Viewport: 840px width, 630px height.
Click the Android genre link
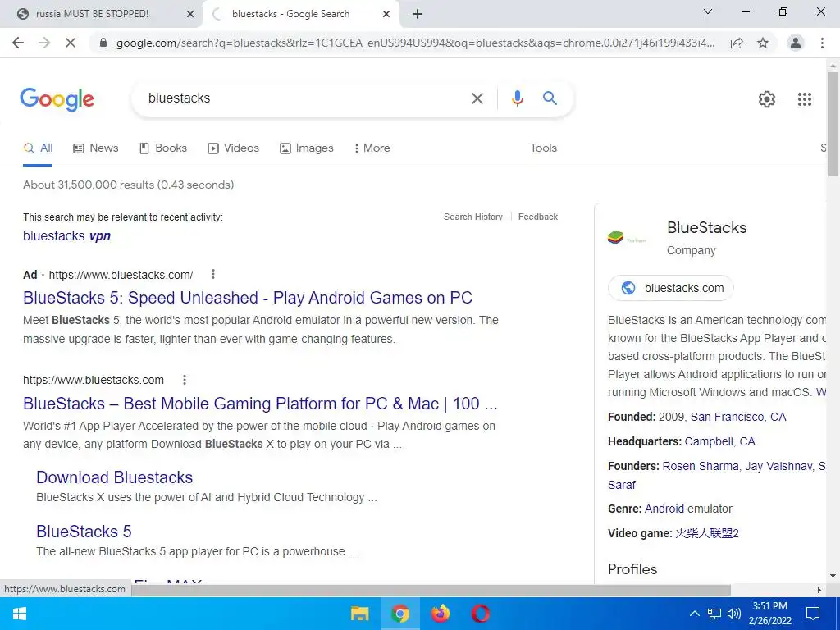[x=664, y=509]
